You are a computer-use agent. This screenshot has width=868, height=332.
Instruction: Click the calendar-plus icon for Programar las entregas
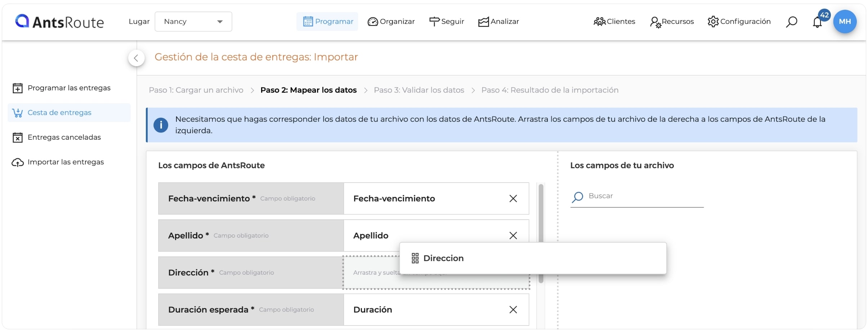pos(18,88)
